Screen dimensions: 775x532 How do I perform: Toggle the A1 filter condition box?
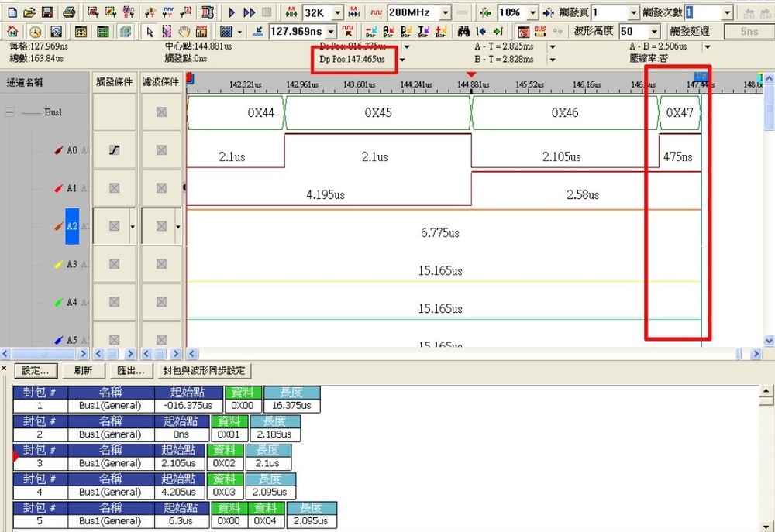pyautogui.click(x=161, y=188)
